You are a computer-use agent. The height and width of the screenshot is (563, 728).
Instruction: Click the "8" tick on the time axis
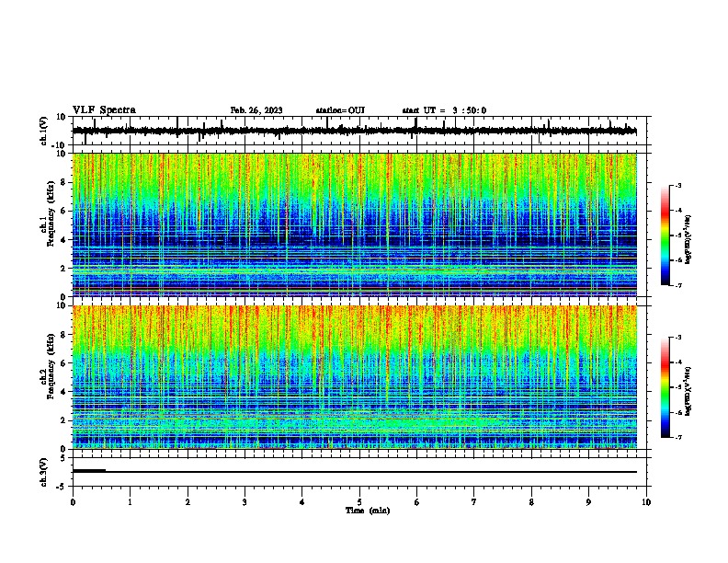tap(531, 502)
